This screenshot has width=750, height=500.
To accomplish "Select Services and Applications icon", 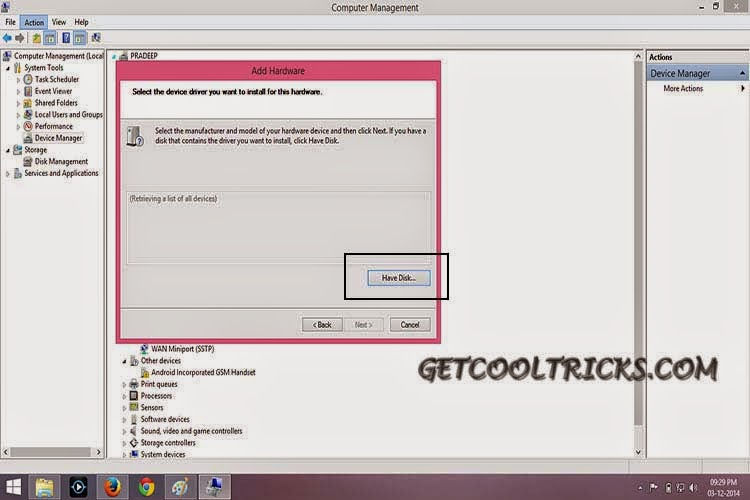I will (x=18, y=173).
